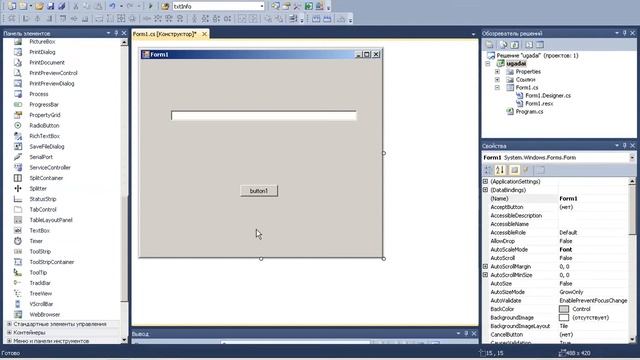Show categorized properties view icon
The width and height of the screenshot is (640, 360).
tap(487, 170)
